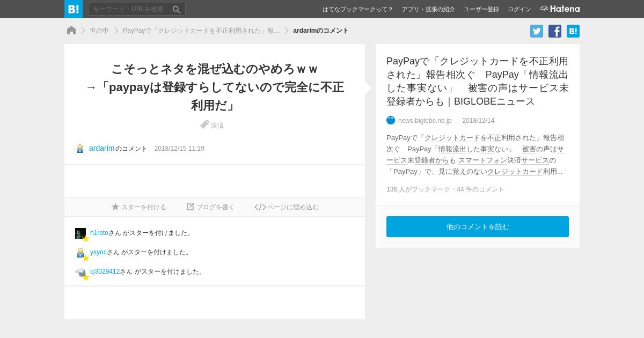
Task: Click クレジットカード keyword in article summary
Action: click(x=452, y=138)
